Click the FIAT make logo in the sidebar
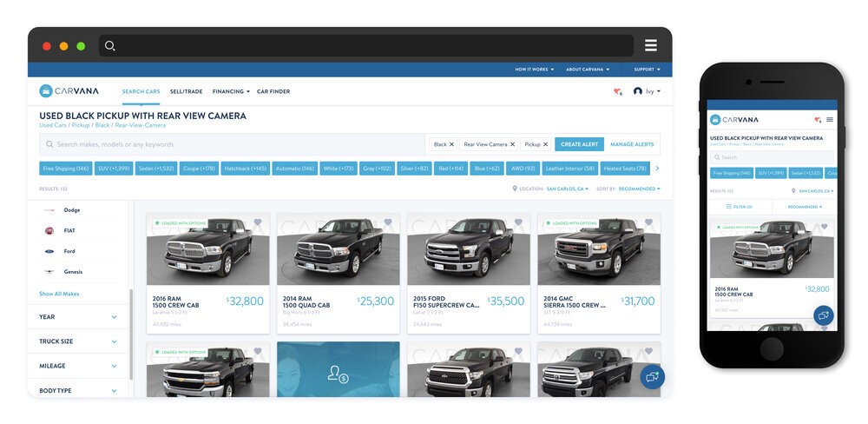The height and width of the screenshot is (424, 868). [49, 230]
